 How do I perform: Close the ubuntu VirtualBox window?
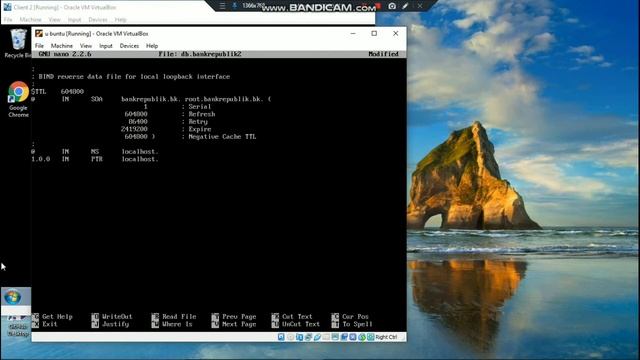396,33
